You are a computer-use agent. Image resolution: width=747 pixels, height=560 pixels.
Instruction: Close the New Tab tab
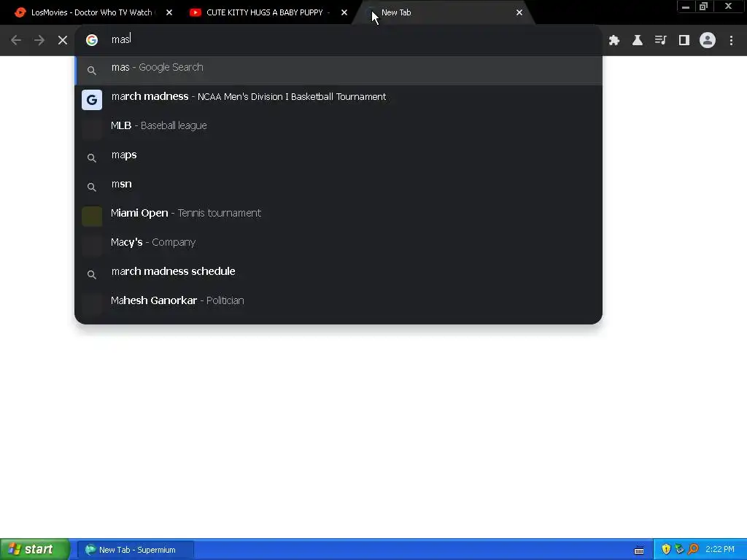[519, 12]
